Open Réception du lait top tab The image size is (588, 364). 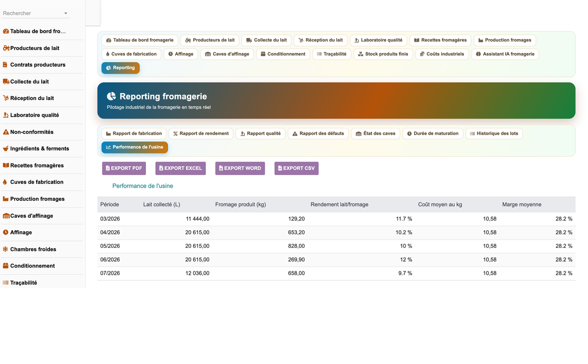pos(321,40)
